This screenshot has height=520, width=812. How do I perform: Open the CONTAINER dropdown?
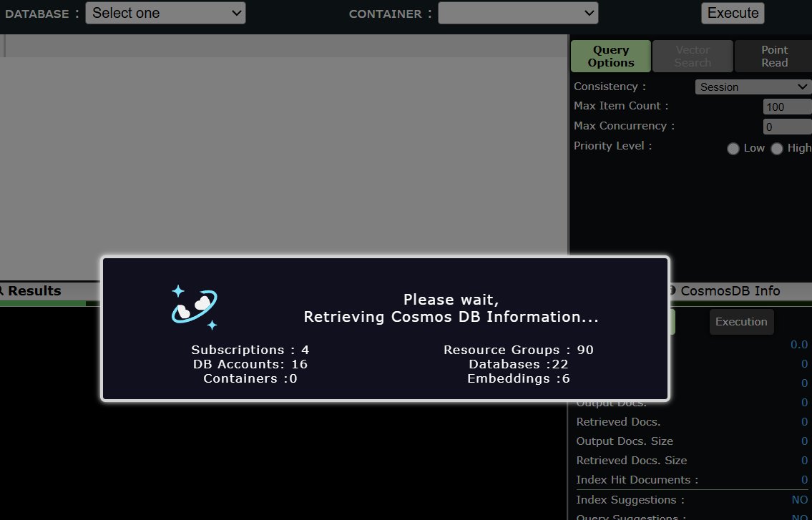coord(518,13)
